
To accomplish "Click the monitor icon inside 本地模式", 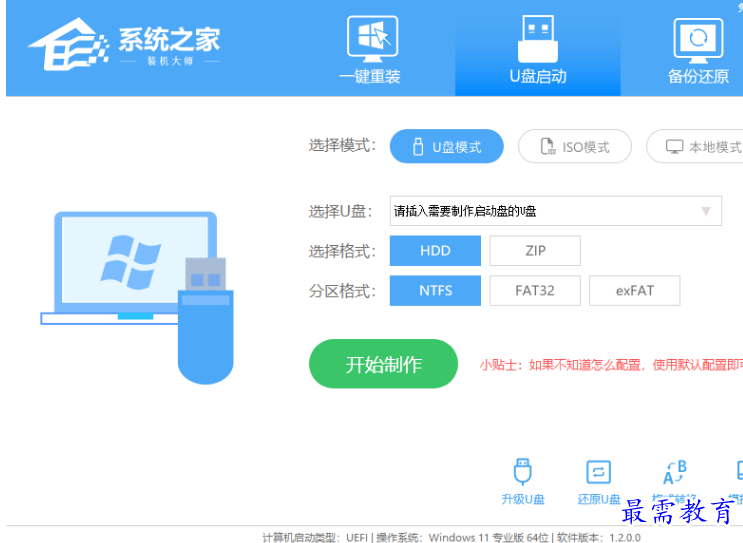I will (x=674, y=146).
